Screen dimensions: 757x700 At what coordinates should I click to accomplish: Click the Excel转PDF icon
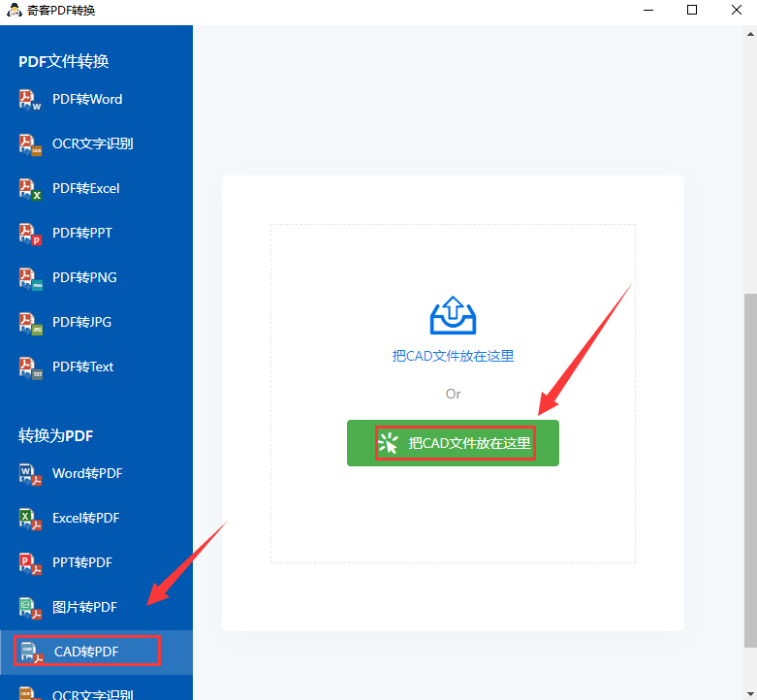tap(30, 519)
